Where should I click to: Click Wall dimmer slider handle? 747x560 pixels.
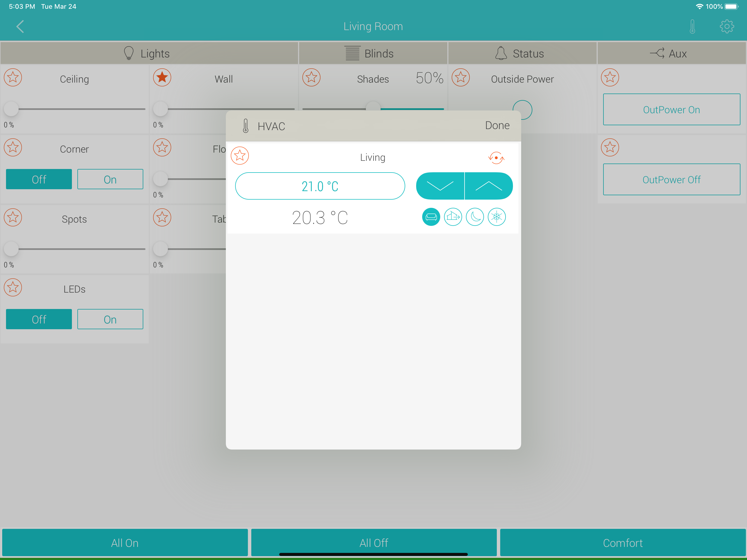[161, 109]
